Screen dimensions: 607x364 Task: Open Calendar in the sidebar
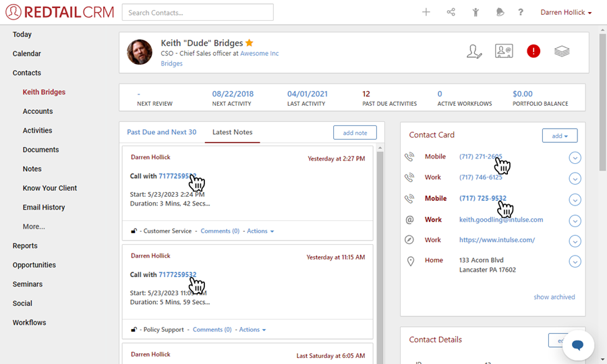(27, 53)
